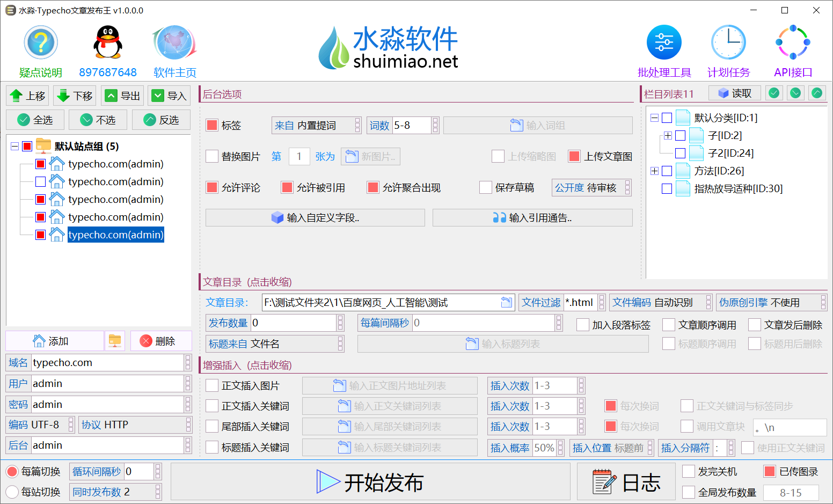Click the 域名 typecho.com input field
This screenshot has width=833, height=504.
click(107, 362)
